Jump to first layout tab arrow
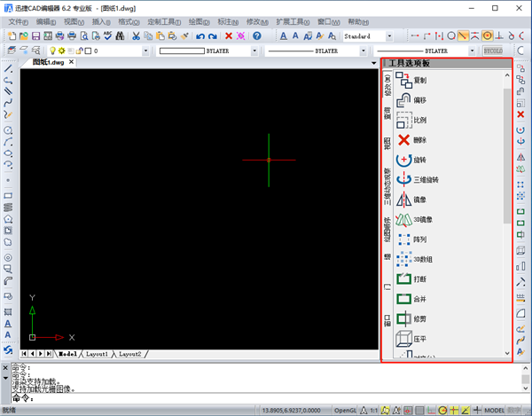The height and width of the screenshot is (416, 532). pyautogui.click(x=24, y=354)
